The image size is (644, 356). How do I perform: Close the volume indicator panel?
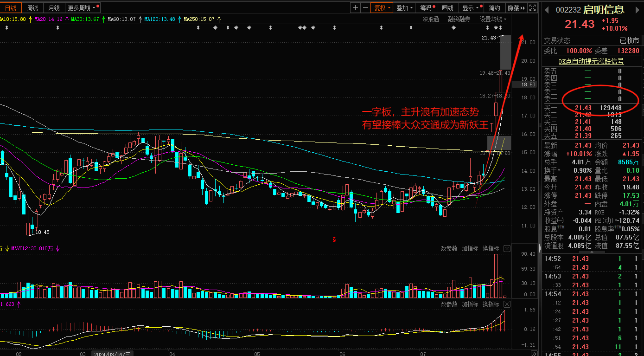507,249
